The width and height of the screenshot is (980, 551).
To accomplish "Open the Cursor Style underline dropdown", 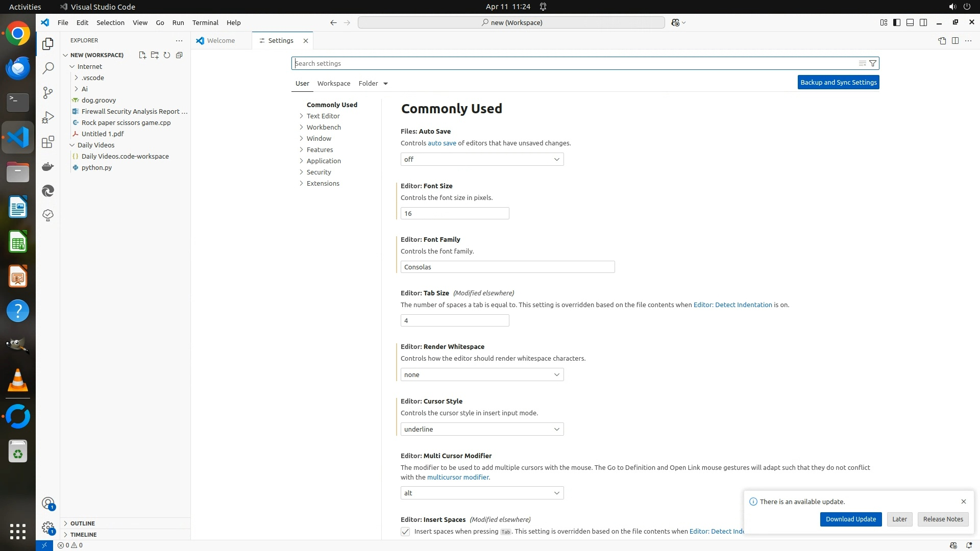I will point(482,429).
